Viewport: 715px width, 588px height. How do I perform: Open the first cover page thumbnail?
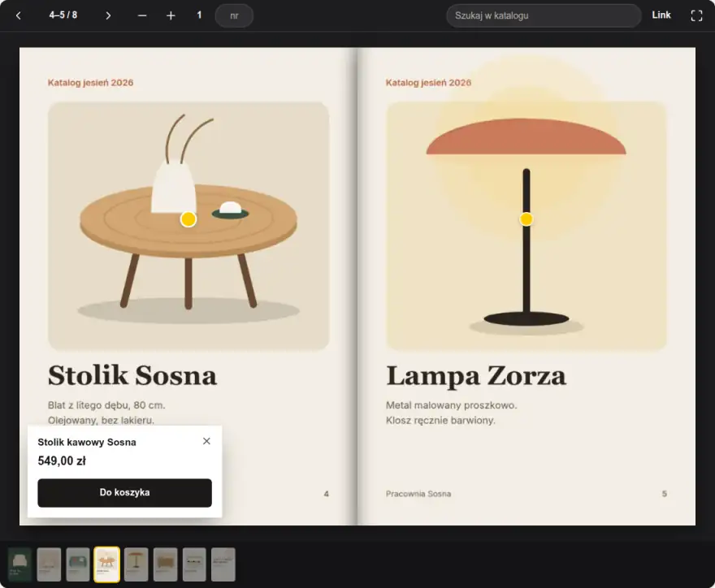pos(19,564)
